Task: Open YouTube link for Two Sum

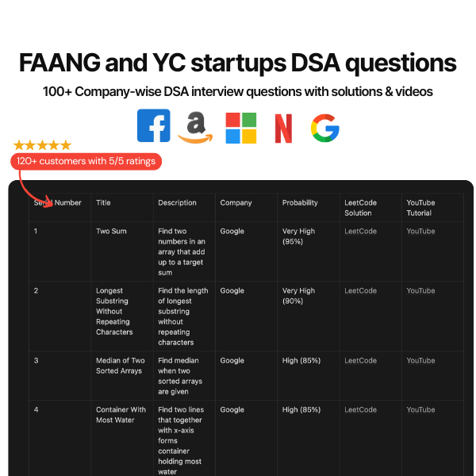Action: tap(420, 231)
